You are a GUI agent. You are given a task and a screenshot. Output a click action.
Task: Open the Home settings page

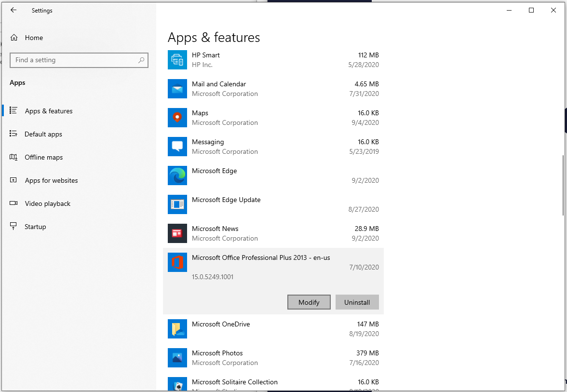coord(34,38)
